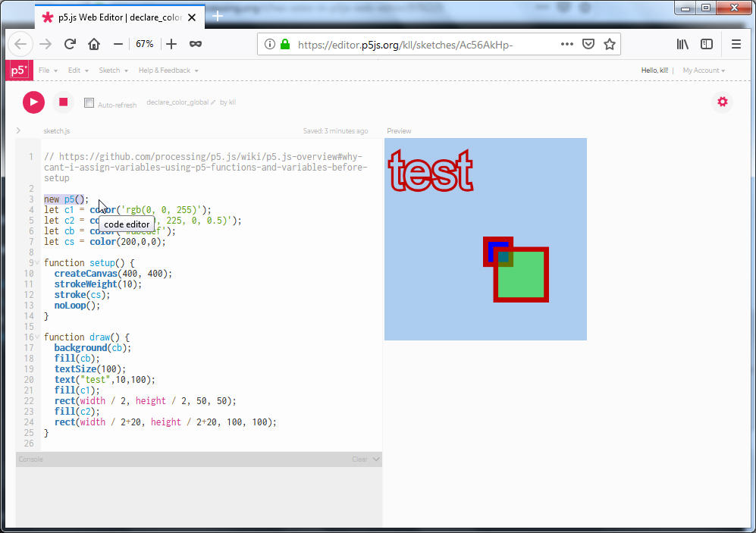The width and height of the screenshot is (756, 533).
Task: Bookmark this page with the star
Action: click(610, 44)
